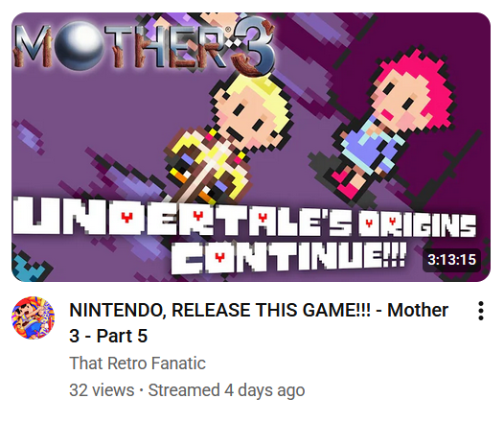Click the Streamed 4 days ago label
The height and width of the screenshot is (422, 504).
[226, 390]
